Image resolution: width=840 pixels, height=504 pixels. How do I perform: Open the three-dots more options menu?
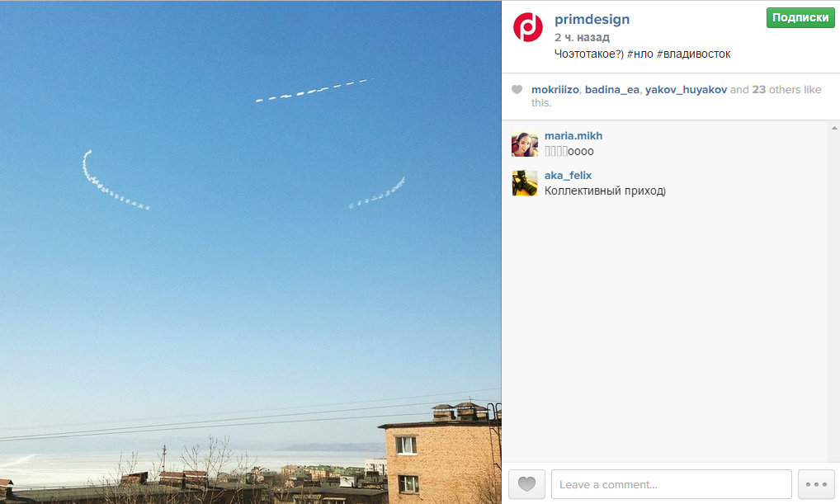(816, 484)
